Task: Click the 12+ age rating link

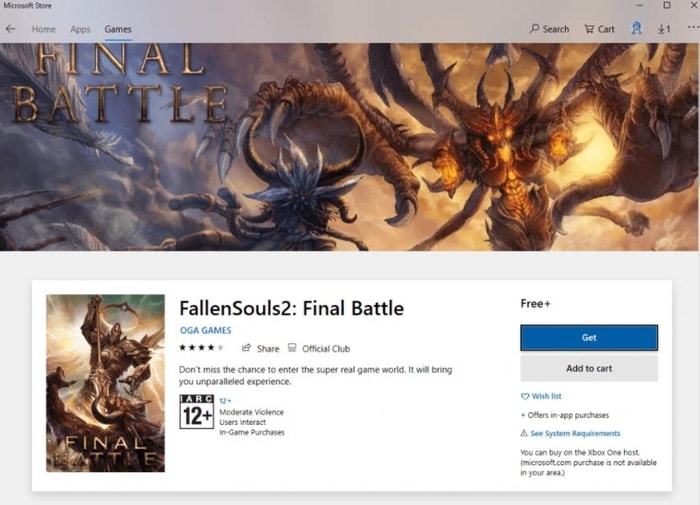Action: (x=225, y=401)
